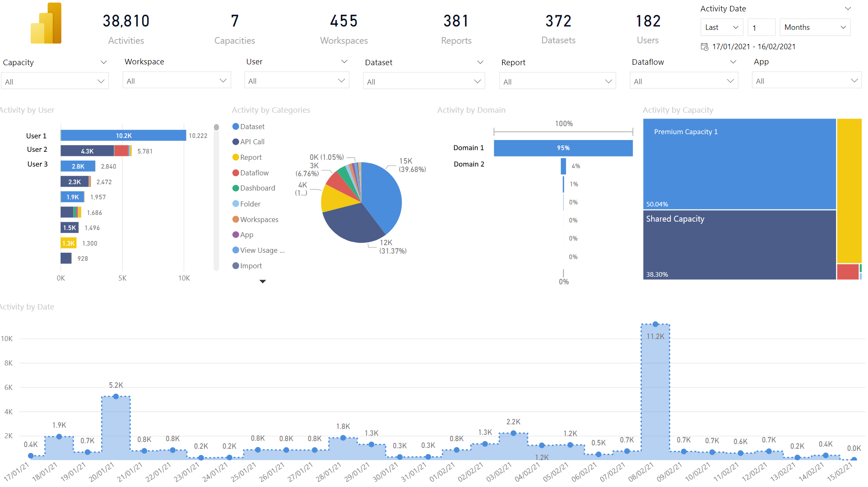Image resolution: width=868 pixels, height=487 pixels.
Task: Select the Shared Capacity treemap tile
Action: (739, 245)
